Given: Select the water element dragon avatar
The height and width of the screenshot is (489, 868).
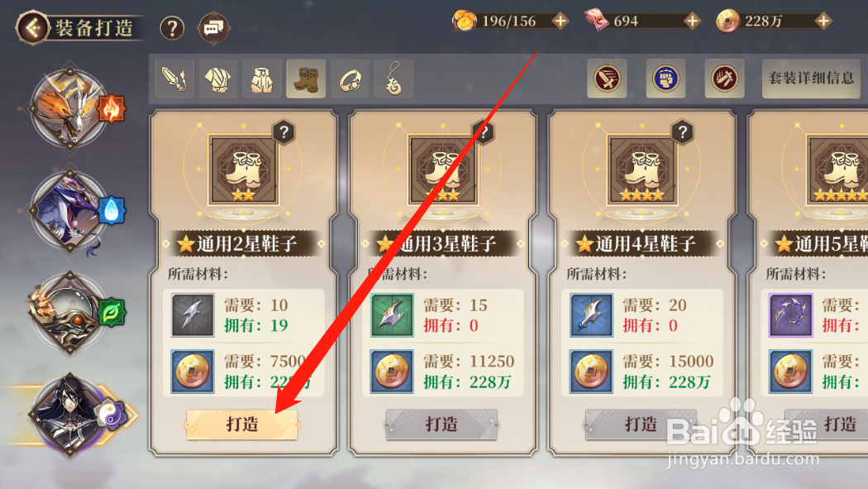Looking at the screenshot, I should 69,211.
